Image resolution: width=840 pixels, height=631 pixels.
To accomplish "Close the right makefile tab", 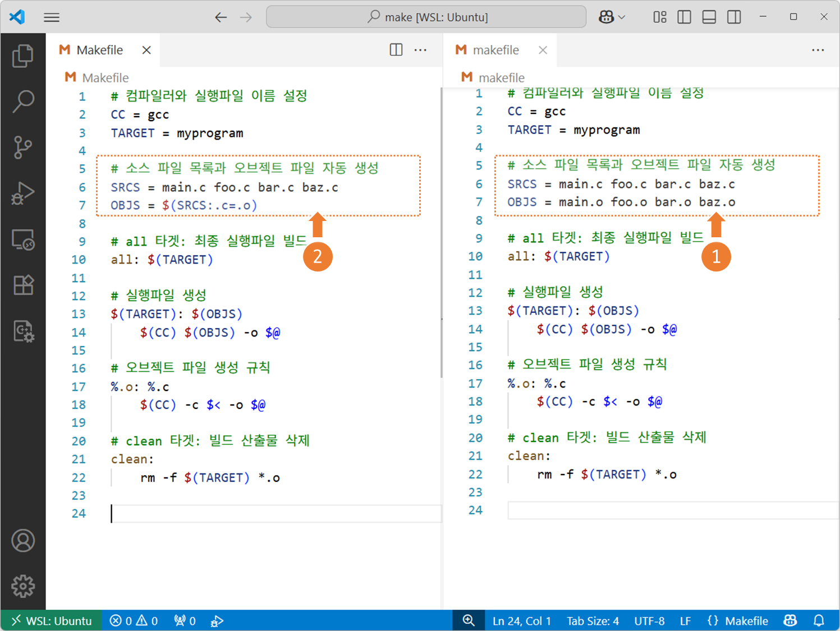I will pyautogui.click(x=543, y=50).
